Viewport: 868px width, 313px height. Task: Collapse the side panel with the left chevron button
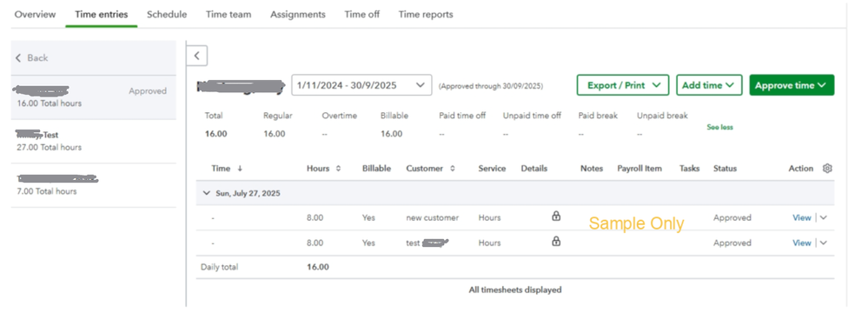point(197,56)
